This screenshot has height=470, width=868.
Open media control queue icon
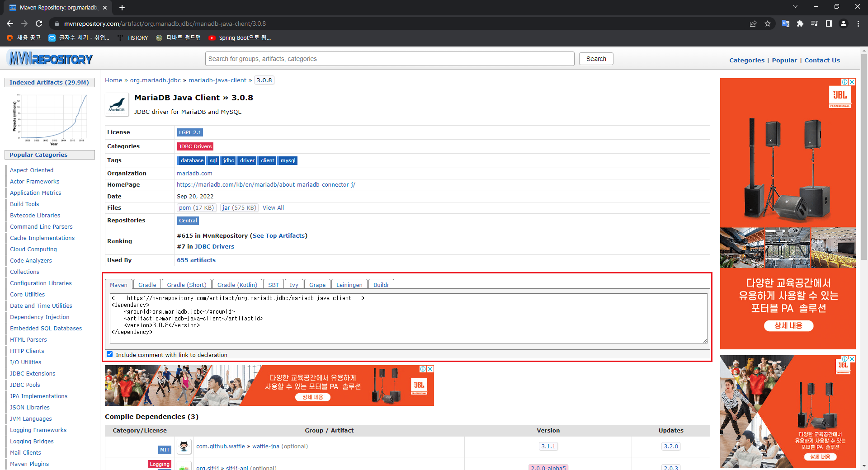815,23
